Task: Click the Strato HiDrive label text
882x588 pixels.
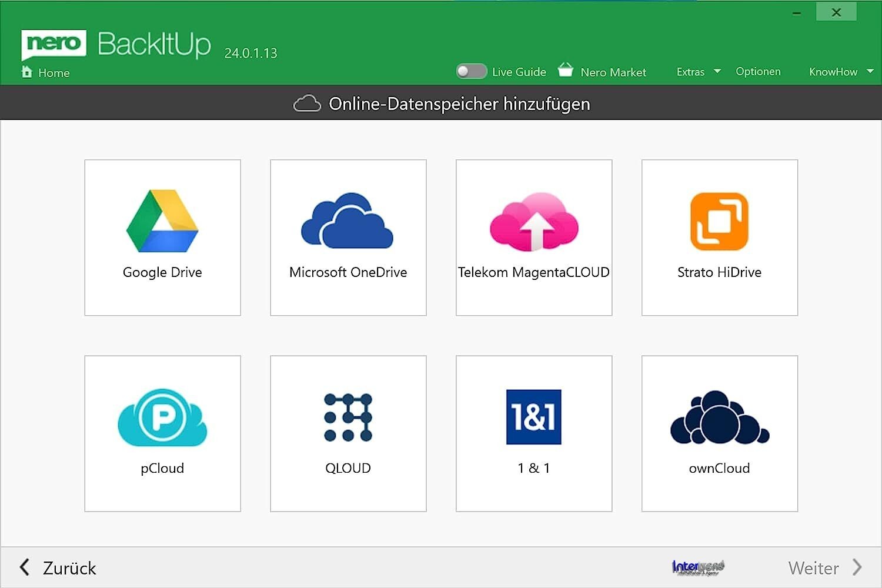Action: tap(719, 272)
